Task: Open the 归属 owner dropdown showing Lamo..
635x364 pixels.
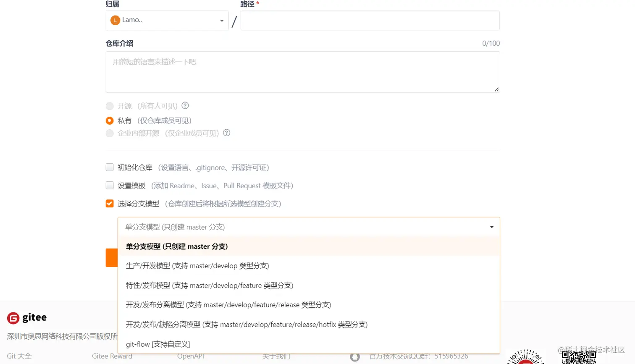Action: [167, 20]
